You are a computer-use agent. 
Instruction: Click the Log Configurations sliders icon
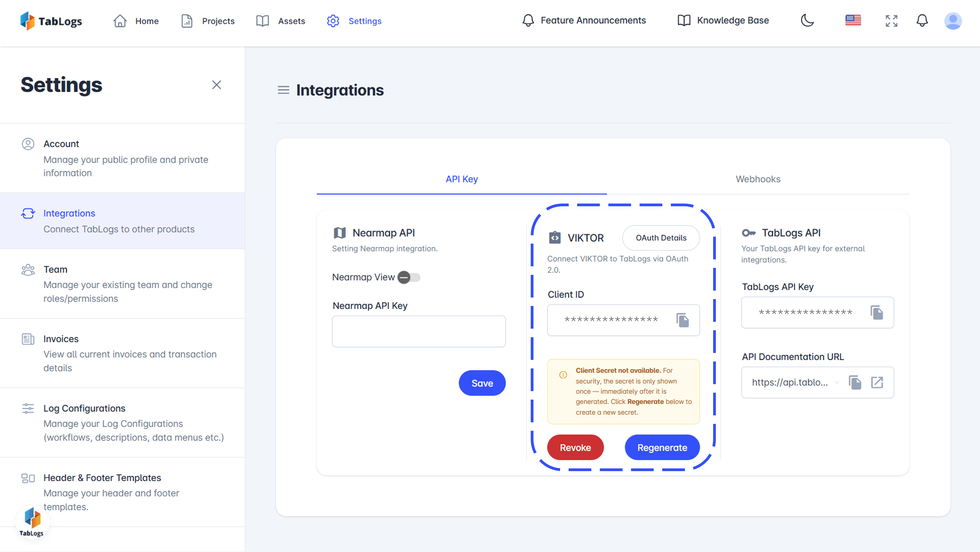pyautogui.click(x=28, y=408)
